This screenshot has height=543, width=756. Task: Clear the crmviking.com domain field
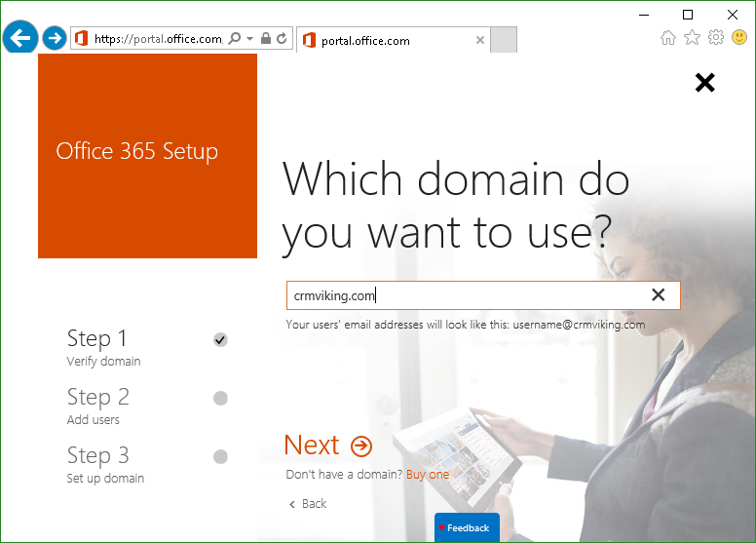click(x=659, y=295)
